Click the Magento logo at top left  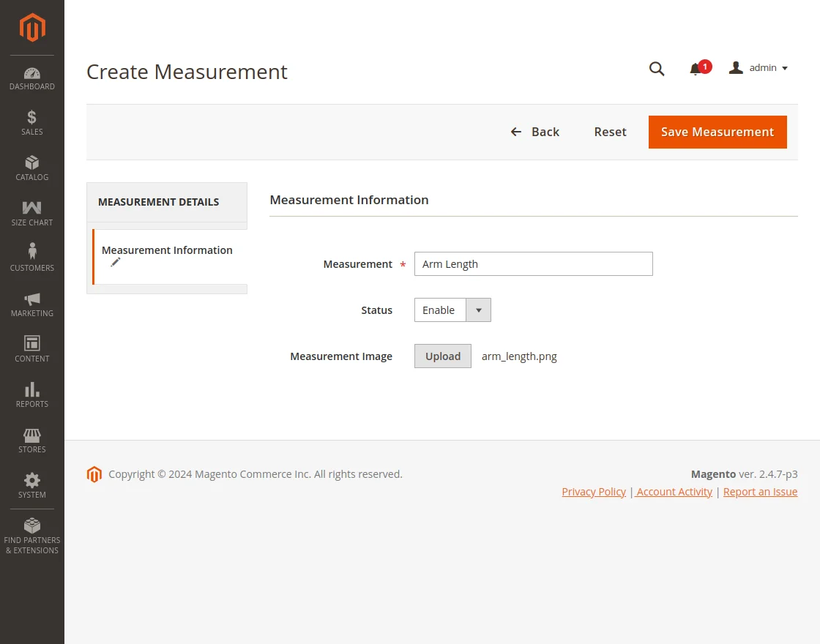pos(31,28)
